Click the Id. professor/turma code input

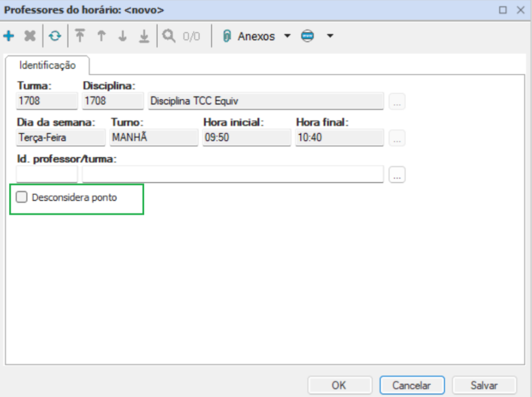(x=47, y=174)
